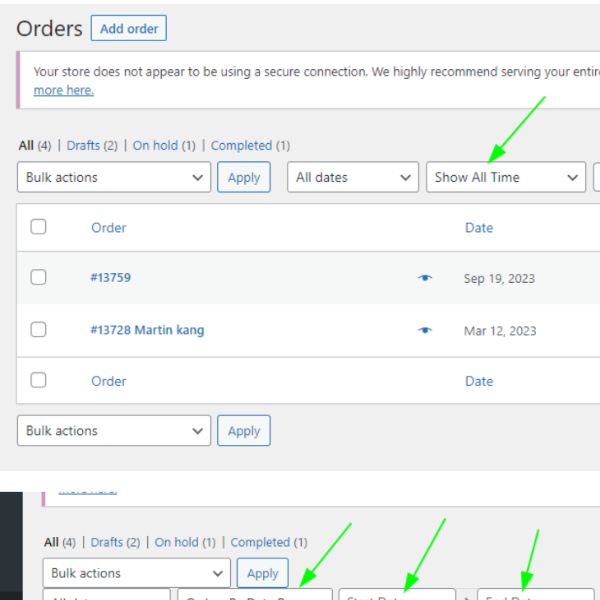Click Apply in the lower screenshot
Image resolution: width=600 pixels, height=600 pixels.
click(x=262, y=573)
